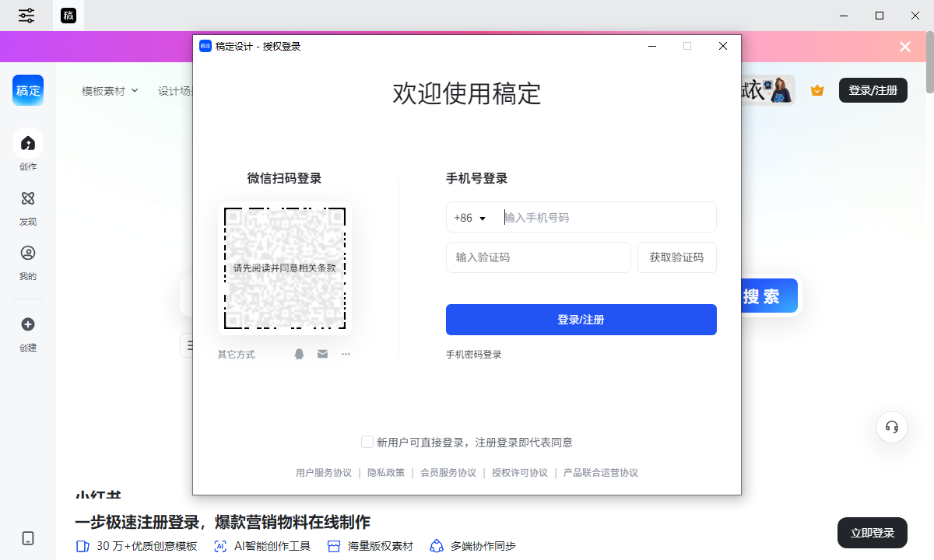Viewport: 934px width, 560px height.
Task: Click the 输入手机号码 input field
Action: coord(607,217)
